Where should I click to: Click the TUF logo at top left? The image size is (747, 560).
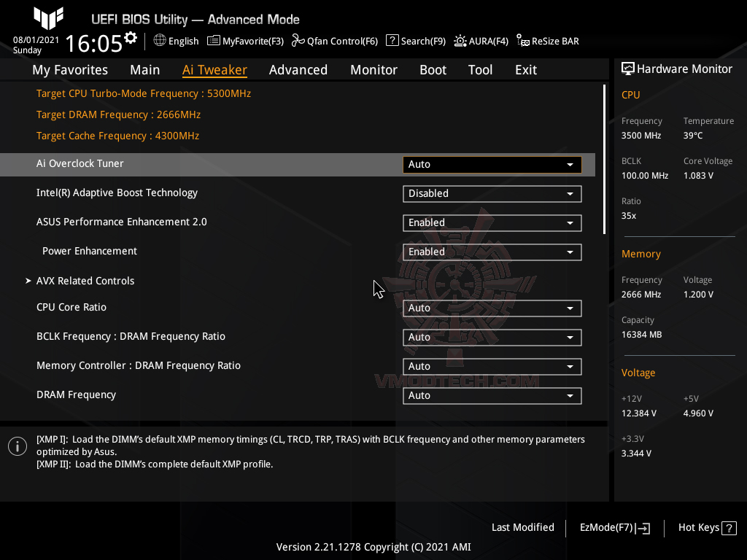48,18
